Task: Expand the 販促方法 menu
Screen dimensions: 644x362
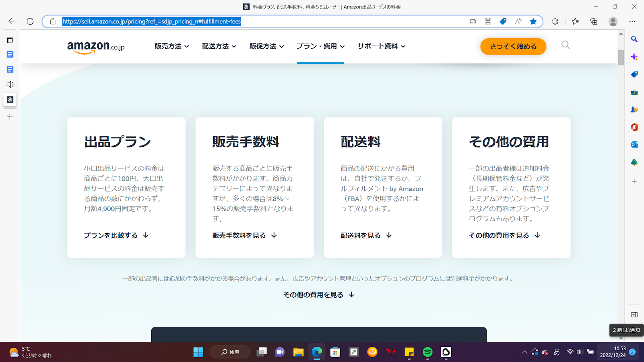Action: click(x=266, y=46)
